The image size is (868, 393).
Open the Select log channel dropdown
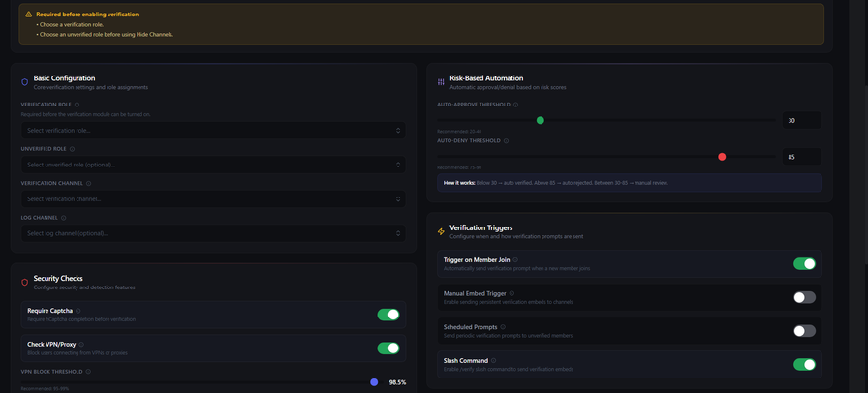tap(212, 233)
